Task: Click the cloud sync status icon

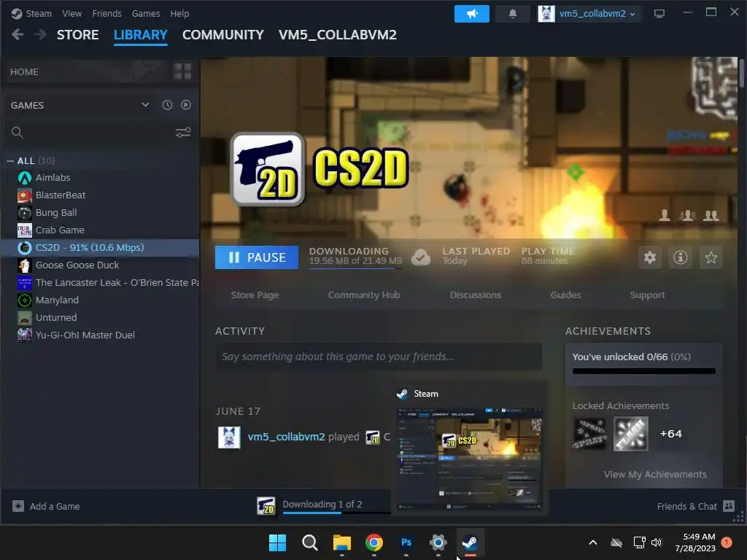Action: (421, 257)
